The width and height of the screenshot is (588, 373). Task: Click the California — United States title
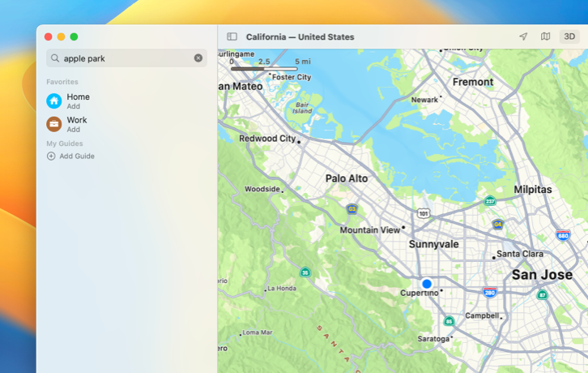[300, 36]
